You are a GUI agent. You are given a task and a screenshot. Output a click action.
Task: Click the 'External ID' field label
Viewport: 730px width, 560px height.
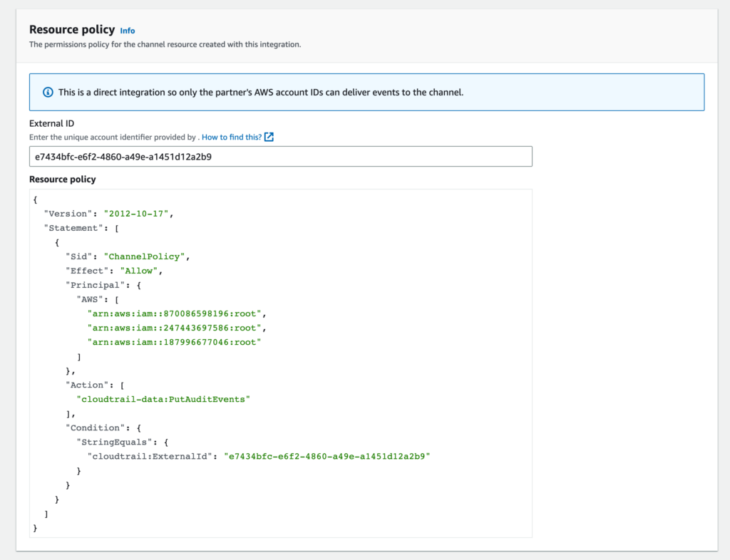(51, 123)
